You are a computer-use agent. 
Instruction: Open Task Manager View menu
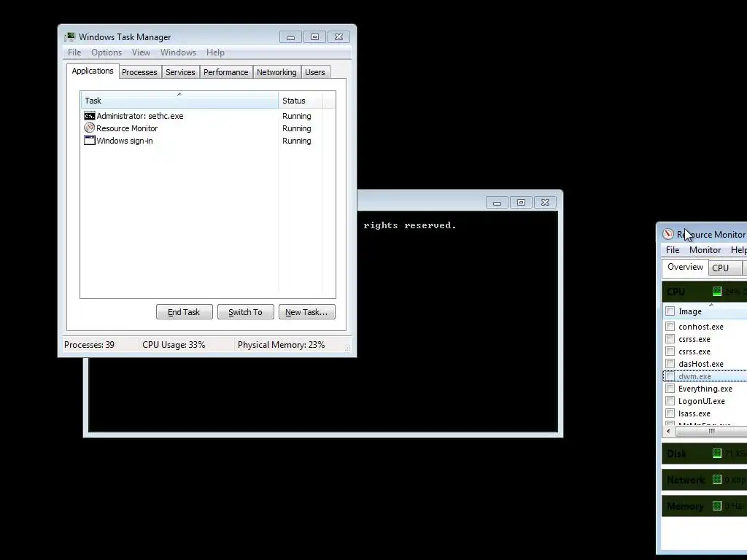pos(141,52)
